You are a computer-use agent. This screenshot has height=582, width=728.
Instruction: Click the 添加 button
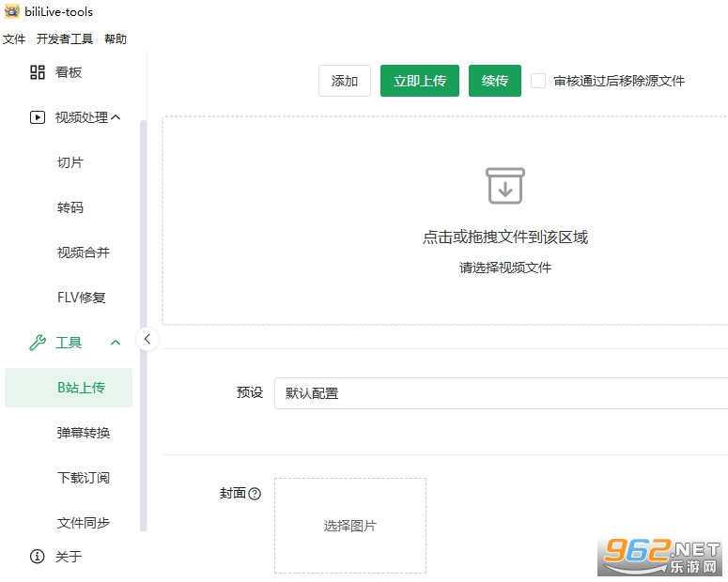[345, 81]
